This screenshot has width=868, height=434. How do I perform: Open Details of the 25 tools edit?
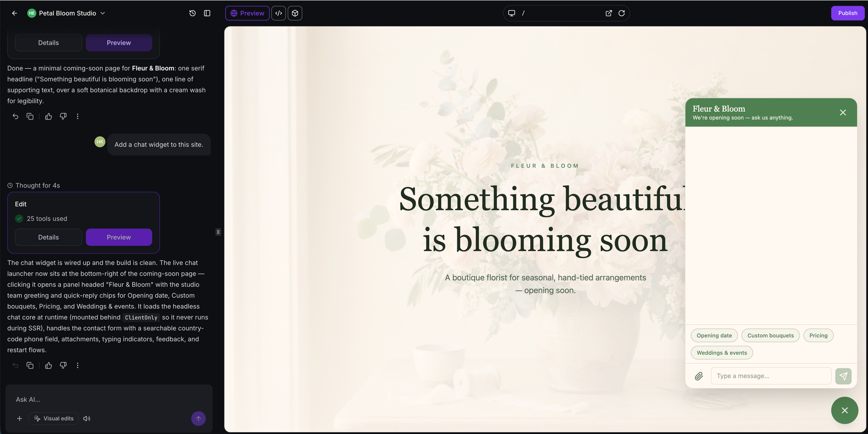(x=49, y=237)
